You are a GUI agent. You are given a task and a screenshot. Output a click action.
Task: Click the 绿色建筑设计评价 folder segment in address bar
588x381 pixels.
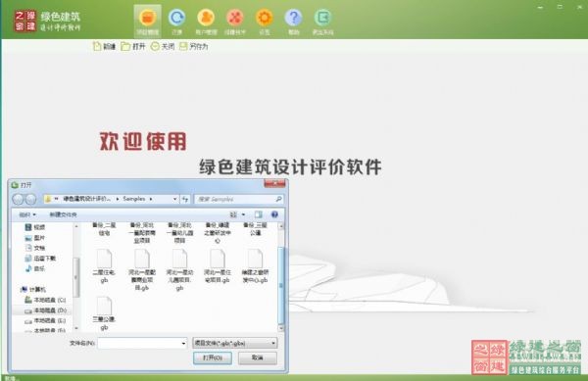pyautogui.click(x=86, y=199)
